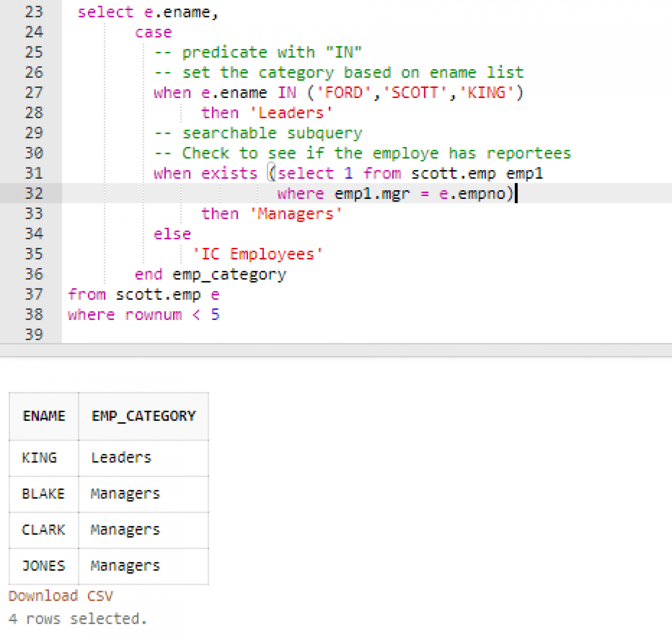Click line number 32 in the gutter
The width and height of the screenshot is (672, 637).
(34, 194)
